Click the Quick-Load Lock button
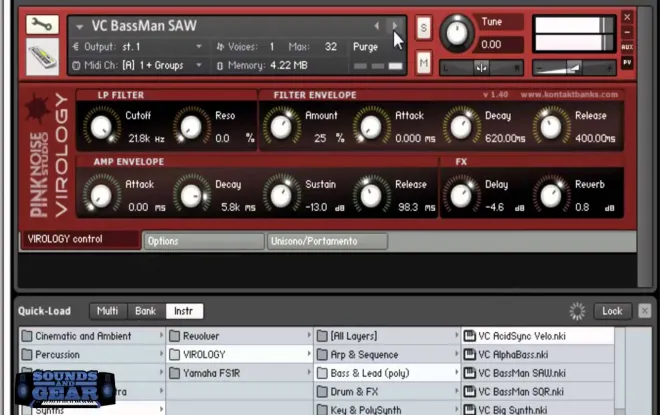The width and height of the screenshot is (660, 415). point(612,311)
